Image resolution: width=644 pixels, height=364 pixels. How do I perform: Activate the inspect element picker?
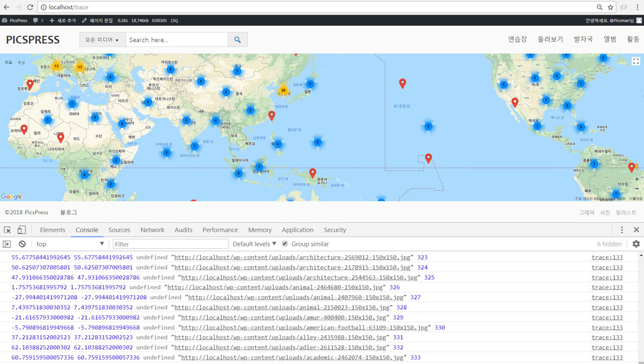[8, 230]
